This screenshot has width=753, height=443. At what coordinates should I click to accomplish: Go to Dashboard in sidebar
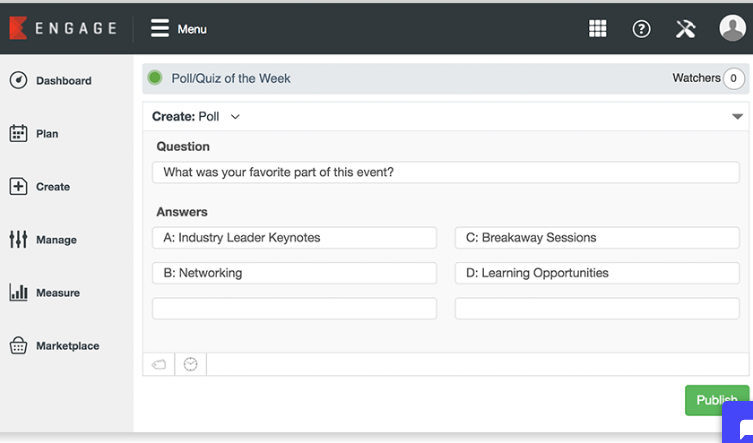click(x=63, y=81)
